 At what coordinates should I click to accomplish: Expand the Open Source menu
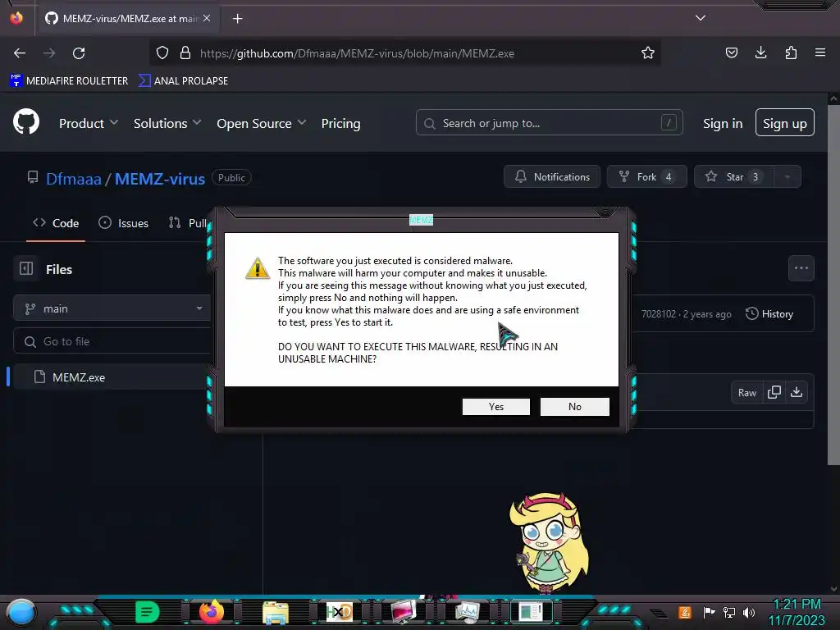262,123
